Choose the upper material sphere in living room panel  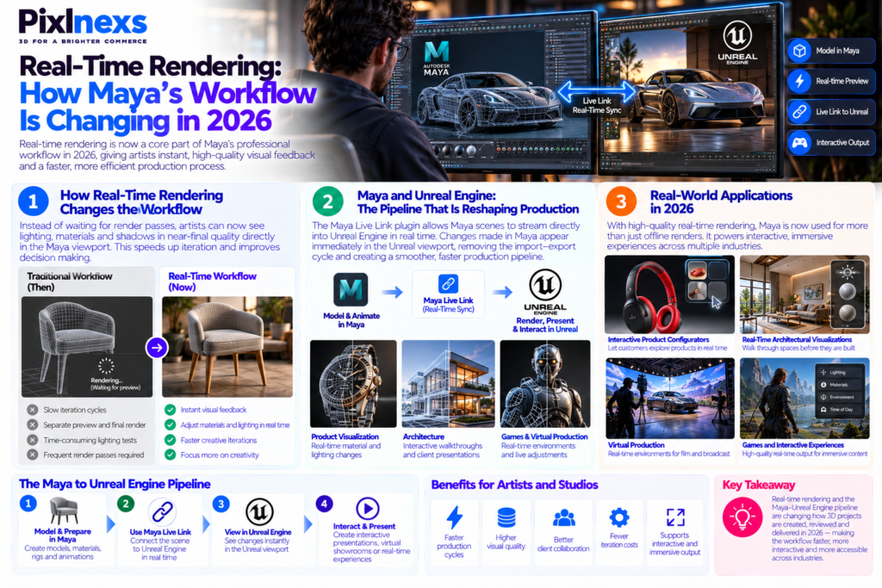click(x=848, y=292)
